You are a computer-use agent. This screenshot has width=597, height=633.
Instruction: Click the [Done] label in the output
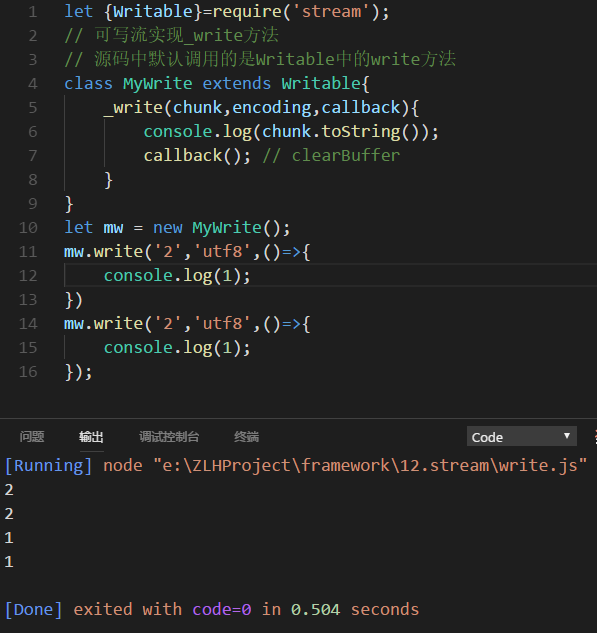point(34,610)
